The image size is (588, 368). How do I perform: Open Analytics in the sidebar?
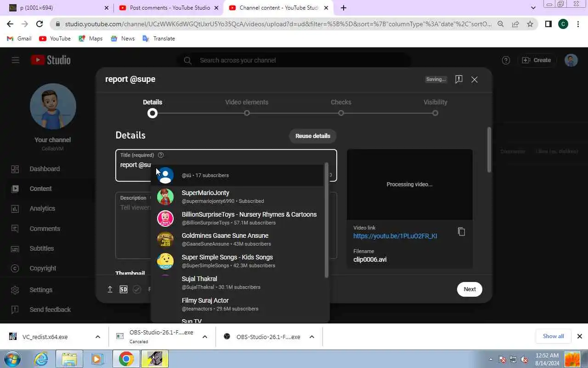42,208
